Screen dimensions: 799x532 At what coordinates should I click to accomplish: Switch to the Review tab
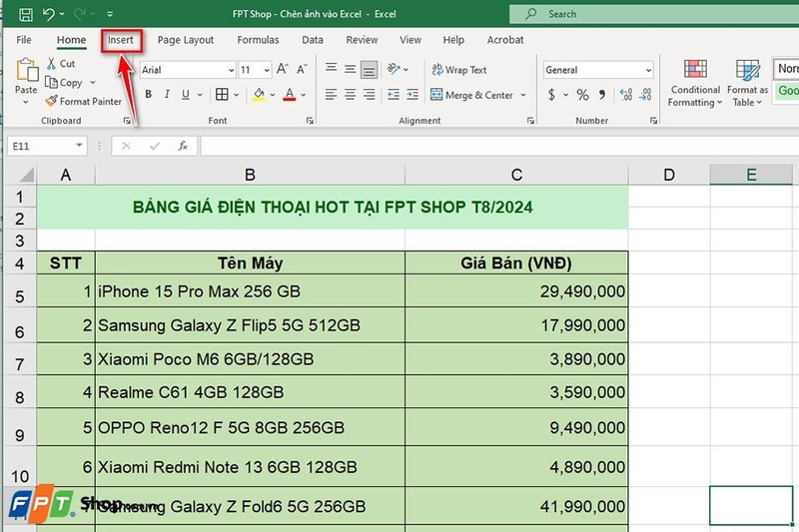coord(362,40)
